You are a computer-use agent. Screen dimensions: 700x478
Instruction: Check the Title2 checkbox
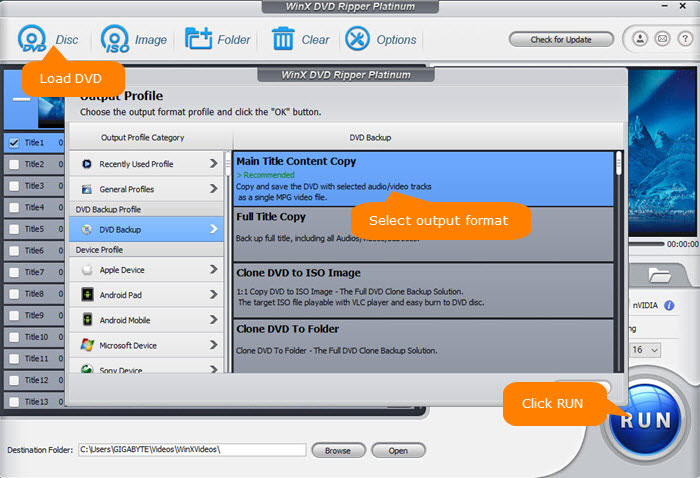pyautogui.click(x=14, y=164)
